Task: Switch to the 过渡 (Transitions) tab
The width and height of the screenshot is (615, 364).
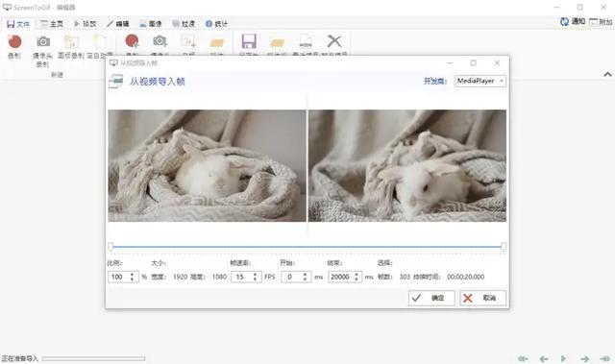Action: coord(184,24)
